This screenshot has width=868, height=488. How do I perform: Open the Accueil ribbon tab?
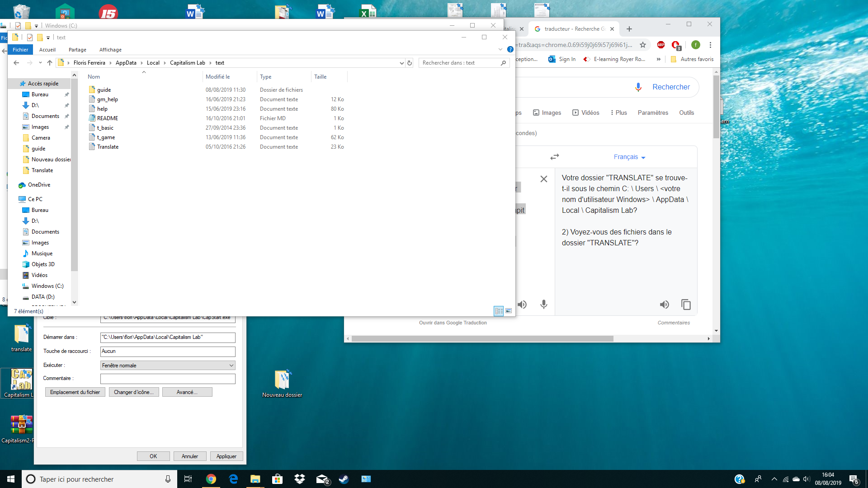[x=47, y=50]
